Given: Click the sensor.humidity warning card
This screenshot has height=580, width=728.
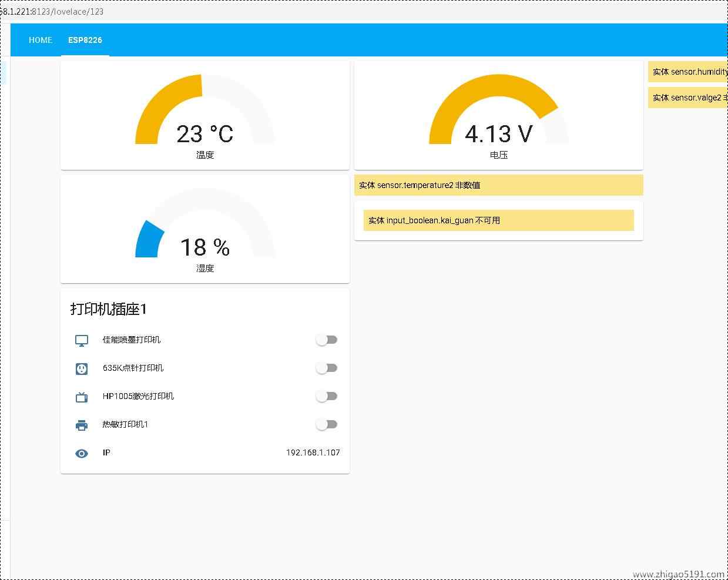Looking at the screenshot, I should coord(687,72).
